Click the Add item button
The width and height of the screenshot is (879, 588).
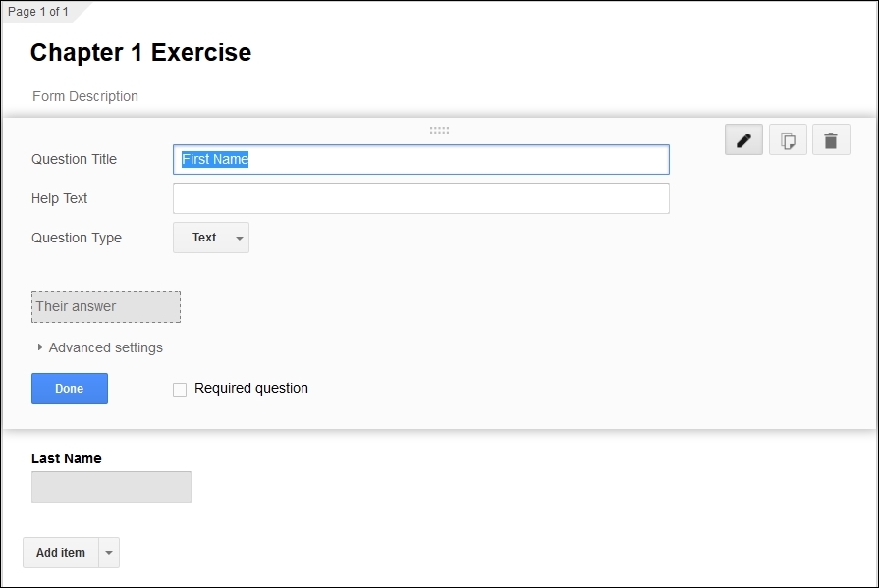61,553
